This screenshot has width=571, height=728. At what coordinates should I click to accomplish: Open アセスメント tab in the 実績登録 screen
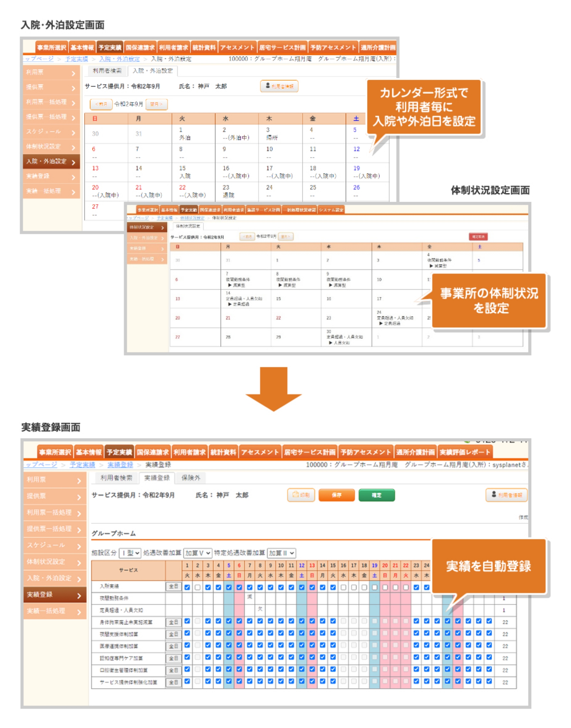[260, 452]
